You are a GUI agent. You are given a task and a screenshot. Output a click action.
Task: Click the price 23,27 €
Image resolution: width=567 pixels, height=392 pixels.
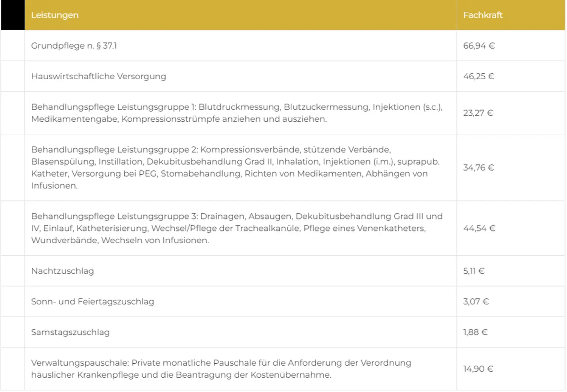tap(478, 113)
